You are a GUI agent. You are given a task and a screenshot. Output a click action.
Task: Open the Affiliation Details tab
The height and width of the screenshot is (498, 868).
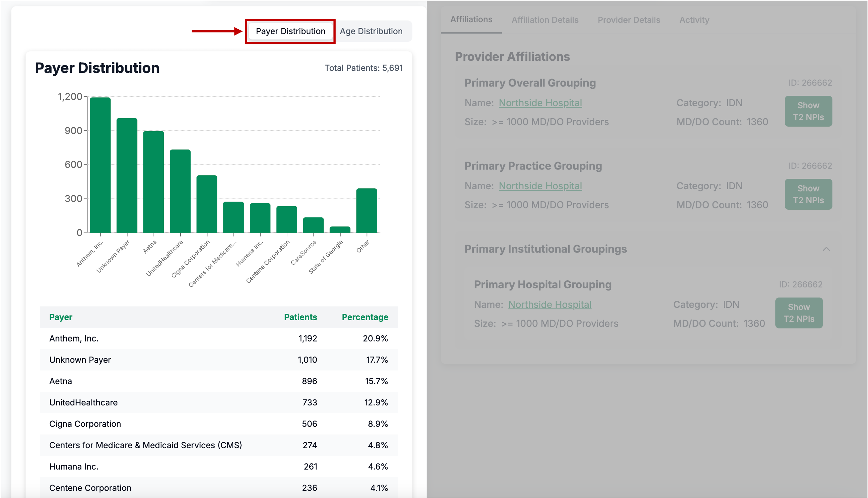pyautogui.click(x=545, y=20)
